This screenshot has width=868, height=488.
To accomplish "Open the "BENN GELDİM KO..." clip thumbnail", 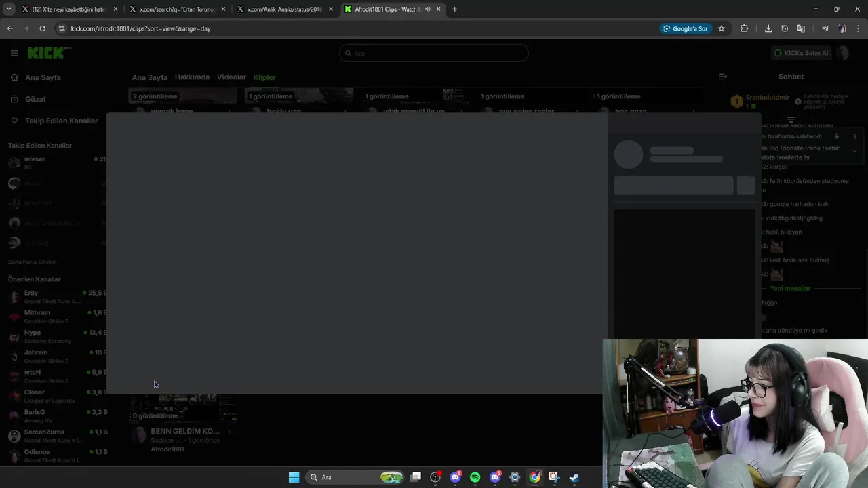I will (x=182, y=409).
